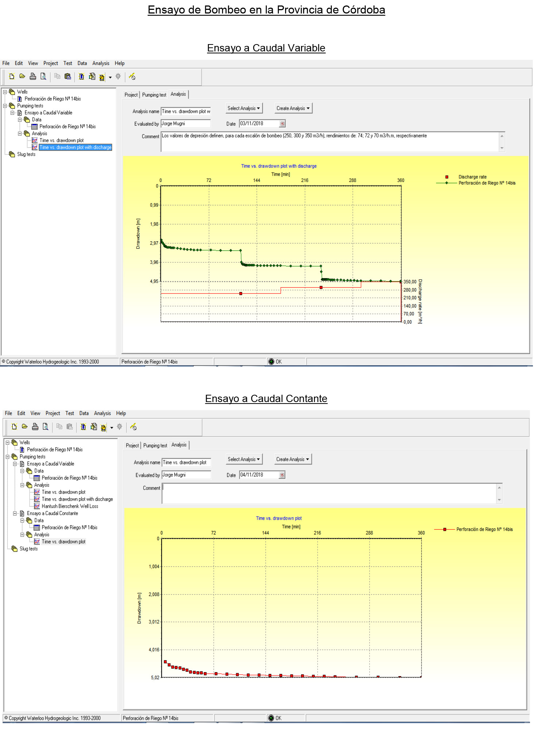Viewport: 560px width, 729px height.
Task: Click New Pumping Test icon in Caudal Variable toolbar
Action: point(92,77)
